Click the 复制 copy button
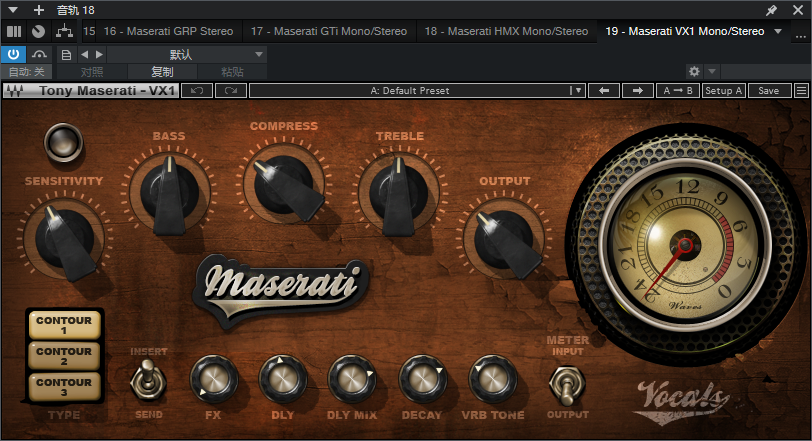 pos(162,72)
